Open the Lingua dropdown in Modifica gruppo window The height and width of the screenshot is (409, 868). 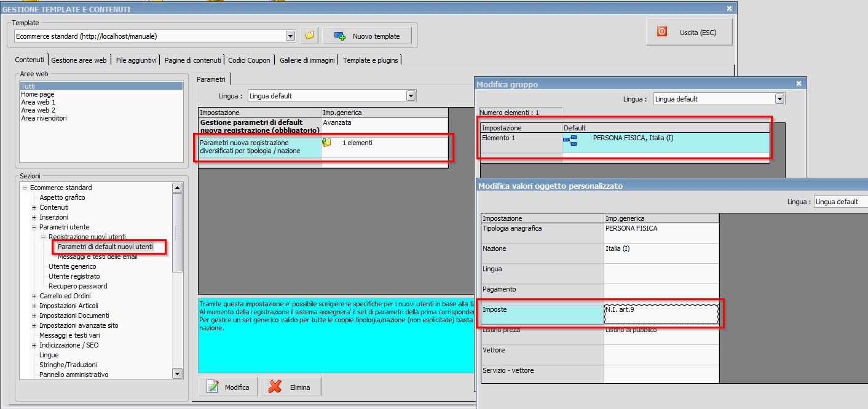pyautogui.click(x=780, y=98)
